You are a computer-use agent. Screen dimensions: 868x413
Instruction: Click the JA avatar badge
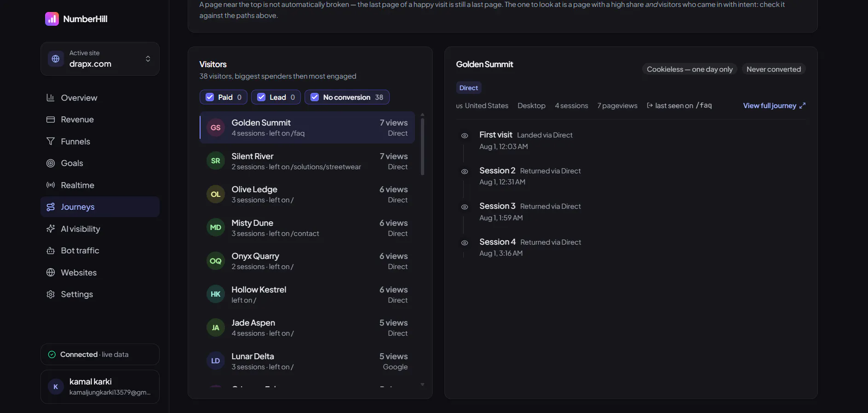click(216, 327)
